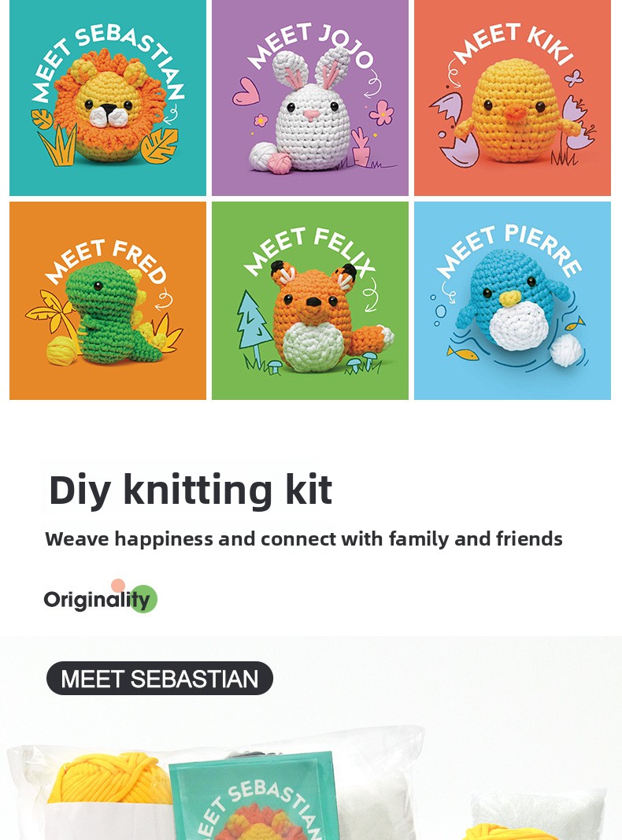Click the white yarn ball near Pierre
This screenshot has height=840, width=622.
(566, 350)
